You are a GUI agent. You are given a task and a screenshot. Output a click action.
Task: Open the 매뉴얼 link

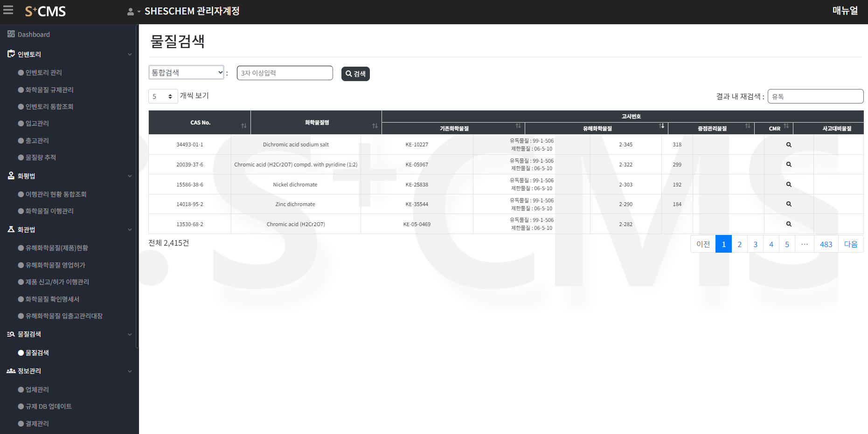coord(845,11)
